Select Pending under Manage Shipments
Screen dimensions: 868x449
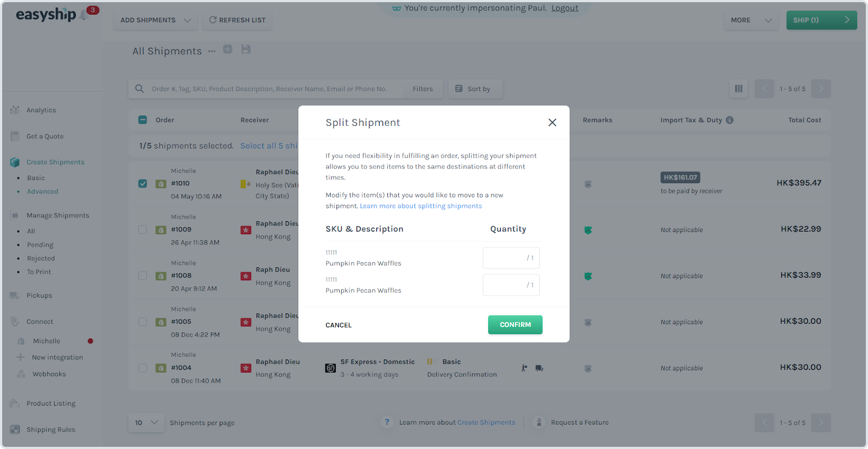click(x=40, y=245)
